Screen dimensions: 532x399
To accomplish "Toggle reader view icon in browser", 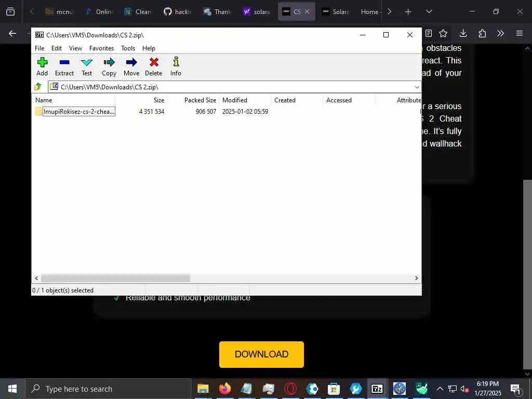I will [x=429, y=33].
